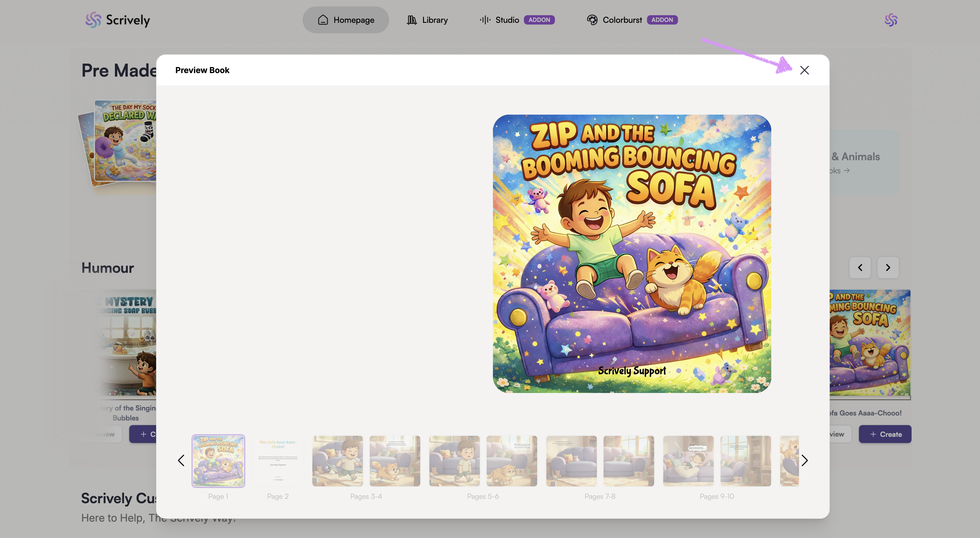Click the Scrively logo in header
Screen dimensions: 980x538
click(118, 20)
